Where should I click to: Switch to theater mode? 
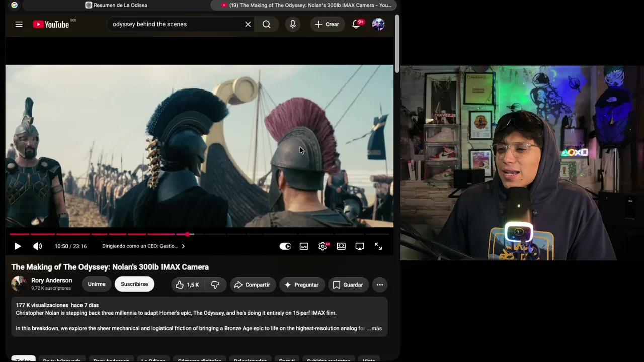point(341,246)
